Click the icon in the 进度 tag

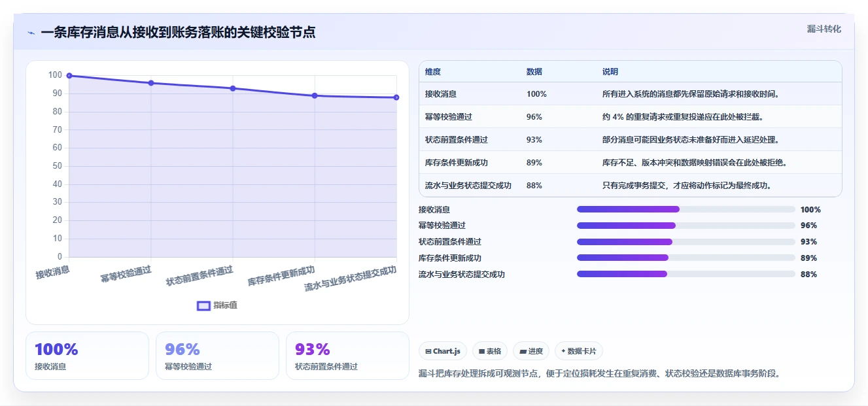[523, 352]
